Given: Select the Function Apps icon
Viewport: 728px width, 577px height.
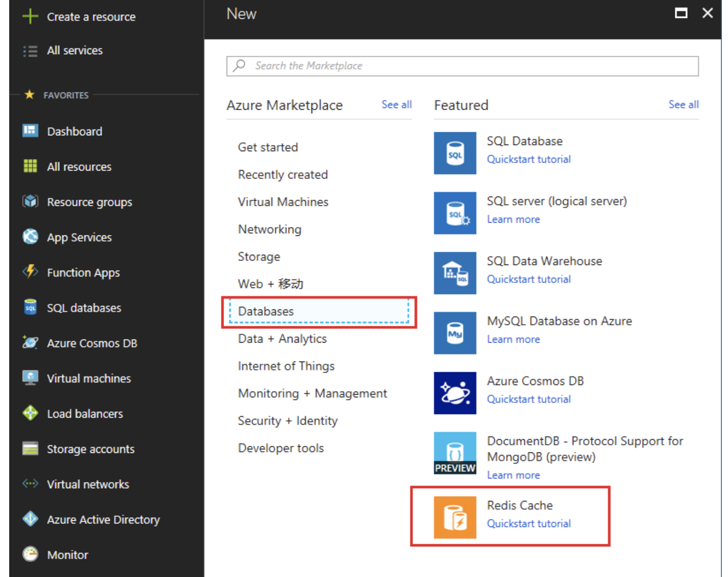Looking at the screenshot, I should [30, 272].
